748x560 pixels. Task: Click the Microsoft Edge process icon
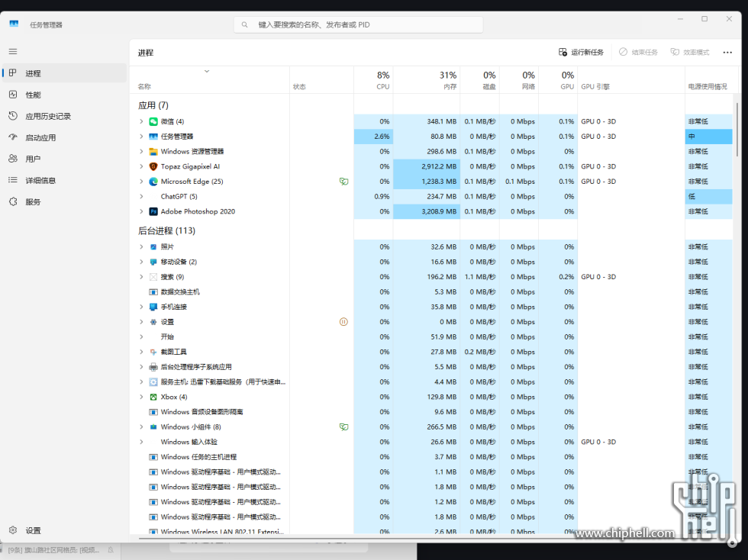pyautogui.click(x=153, y=182)
